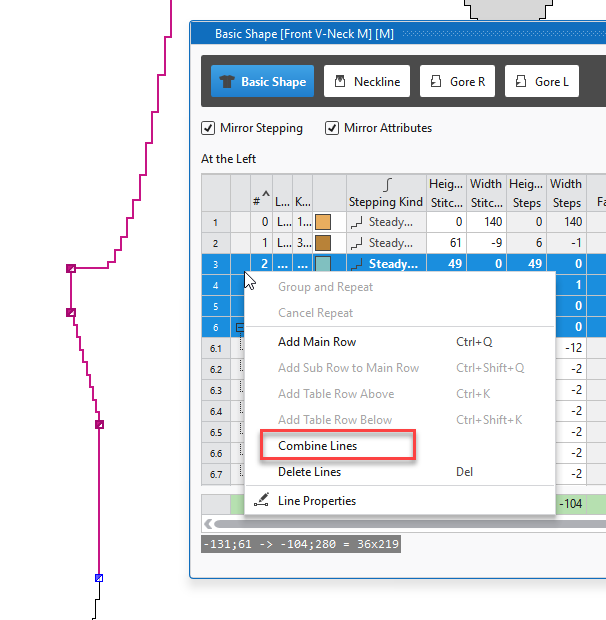Sort by the # column header

tap(259, 201)
